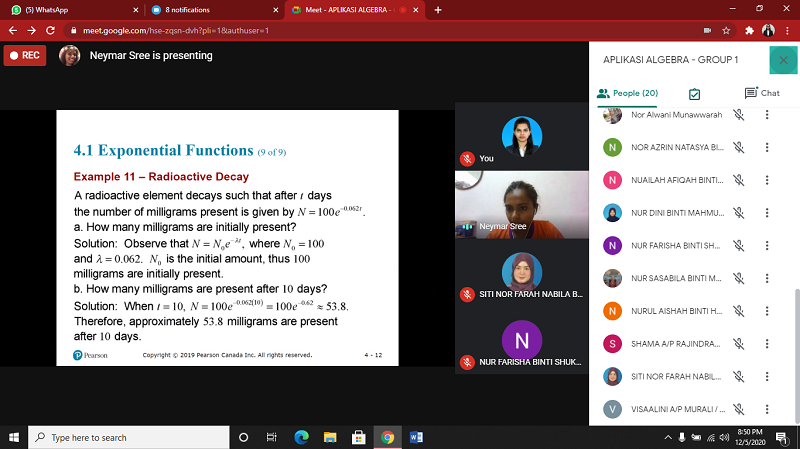
Task: Open a new browser tab
Action: click(438, 9)
